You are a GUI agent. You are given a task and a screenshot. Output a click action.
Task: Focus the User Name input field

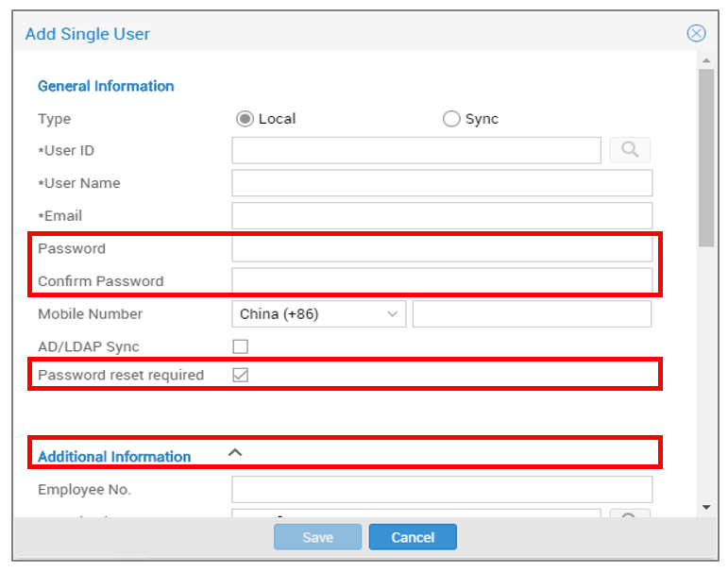[x=442, y=183]
